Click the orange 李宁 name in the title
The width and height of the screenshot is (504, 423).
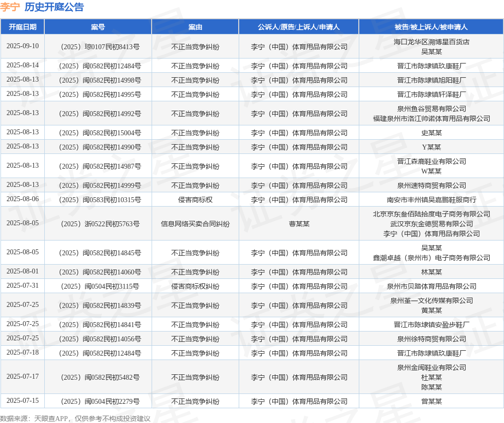tap(10, 7)
